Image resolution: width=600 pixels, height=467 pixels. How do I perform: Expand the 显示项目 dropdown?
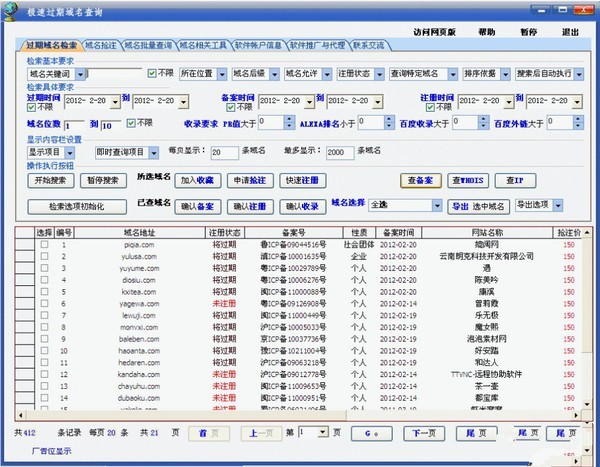coord(70,153)
